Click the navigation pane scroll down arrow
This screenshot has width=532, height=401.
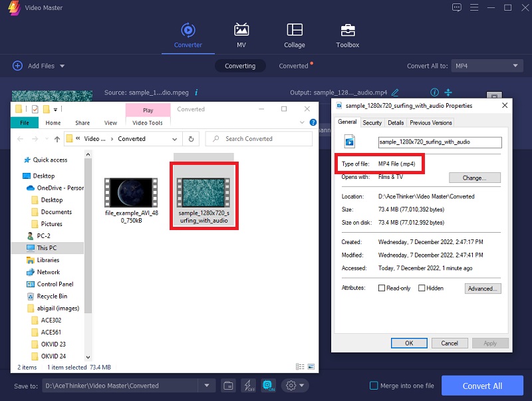(x=88, y=357)
